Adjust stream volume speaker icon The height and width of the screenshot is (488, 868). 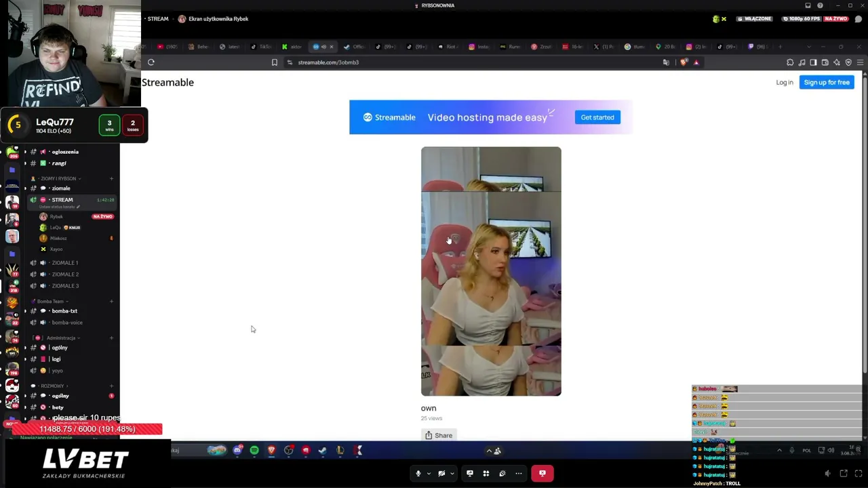827,473
